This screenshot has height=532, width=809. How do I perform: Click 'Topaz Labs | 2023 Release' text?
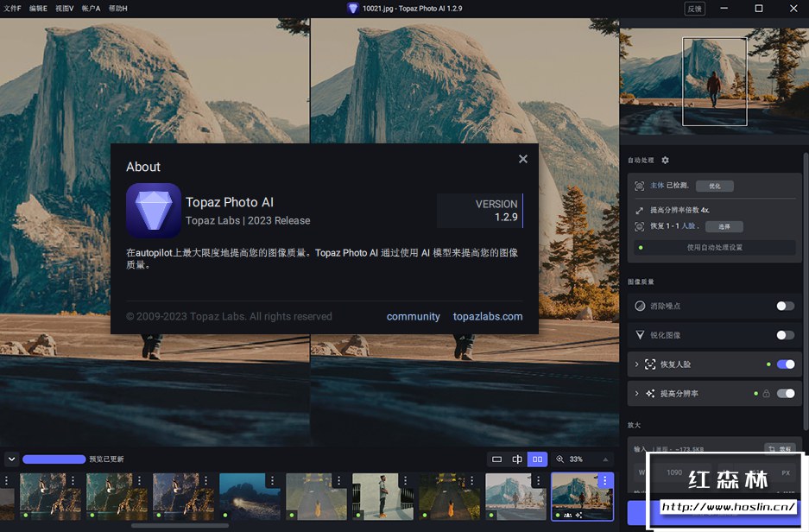(x=248, y=220)
